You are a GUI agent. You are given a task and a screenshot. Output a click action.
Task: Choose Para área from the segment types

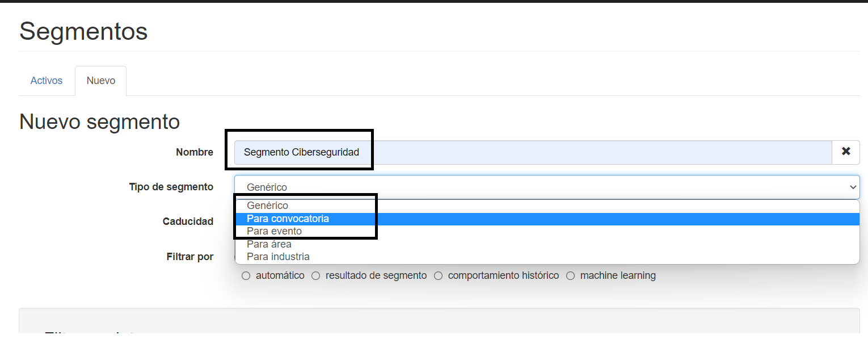point(547,244)
